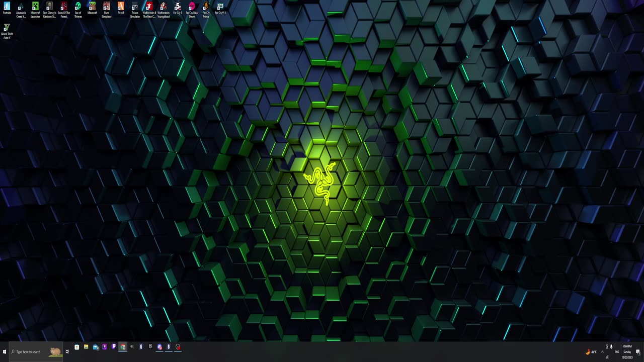Viewport: 644px width, 362px height.
Task: Open File Explorer from the taskbar
Action: (x=86, y=346)
